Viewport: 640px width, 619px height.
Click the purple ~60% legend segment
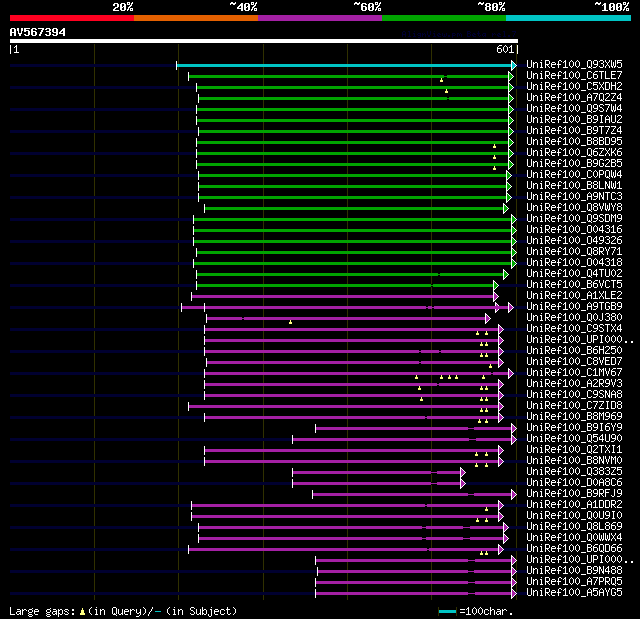[x=320, y=18]
